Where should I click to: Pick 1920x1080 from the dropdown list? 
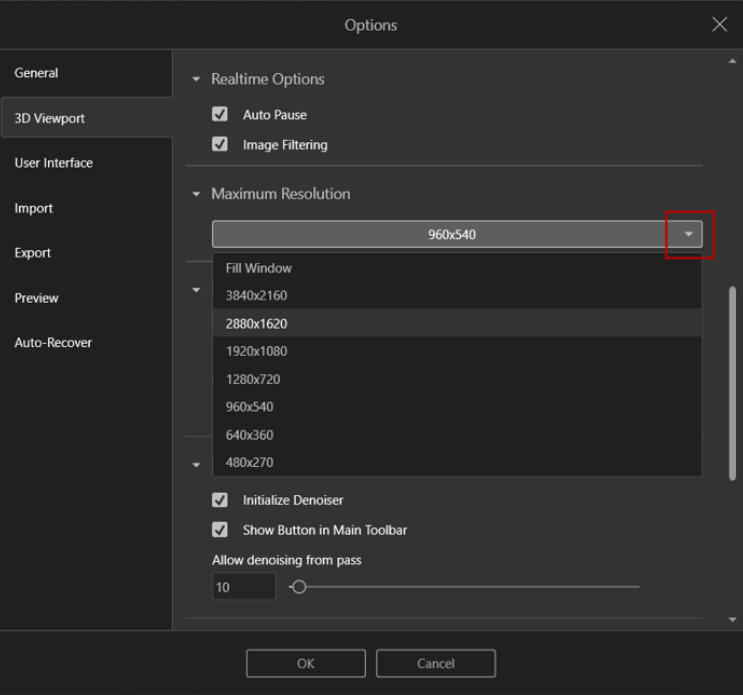(257, 351)
